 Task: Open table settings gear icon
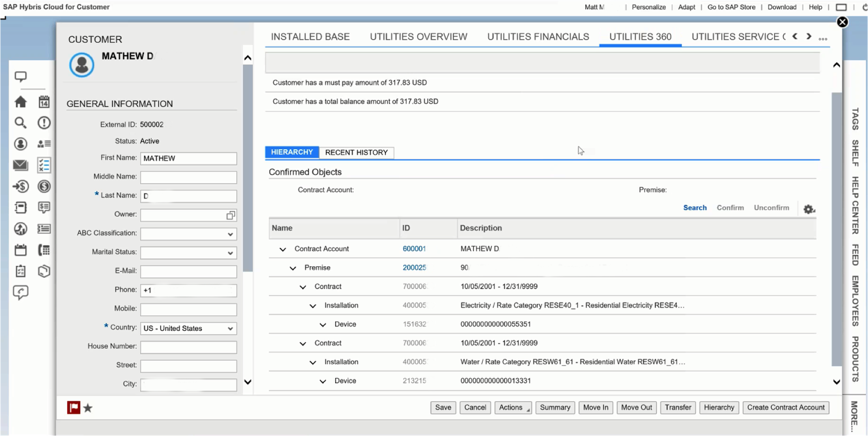coord(809,209)
